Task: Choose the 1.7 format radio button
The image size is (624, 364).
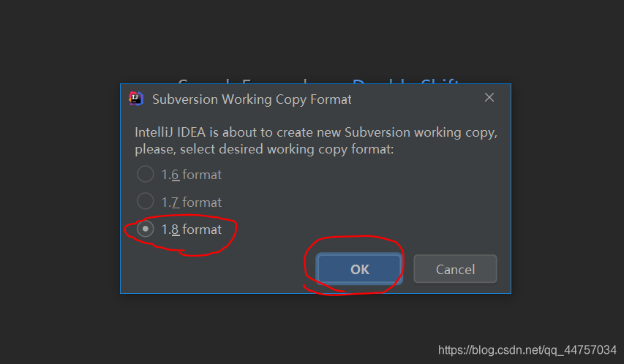Action: tap(146, 201)
